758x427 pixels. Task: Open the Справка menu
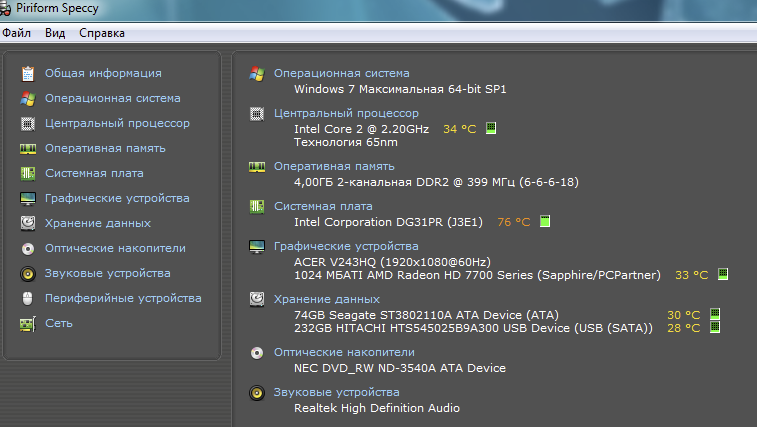pos(102,33)
